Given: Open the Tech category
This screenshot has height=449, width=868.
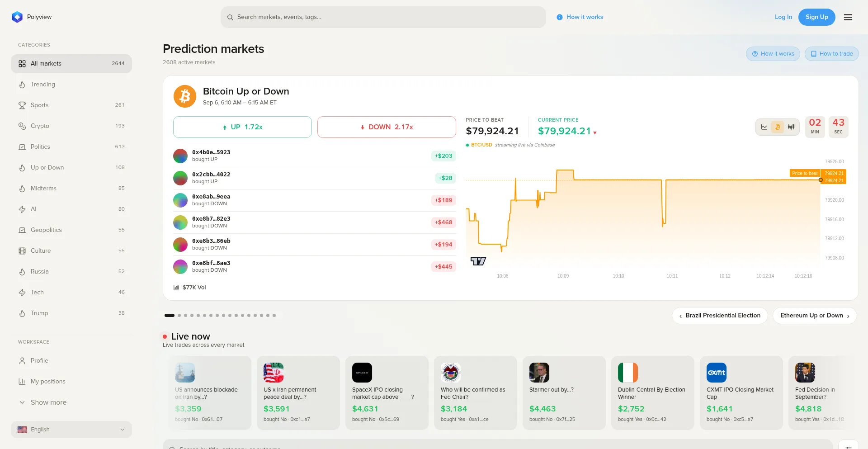Looking at the screenshot, I should pyautogui.click(x=71, y=293).
